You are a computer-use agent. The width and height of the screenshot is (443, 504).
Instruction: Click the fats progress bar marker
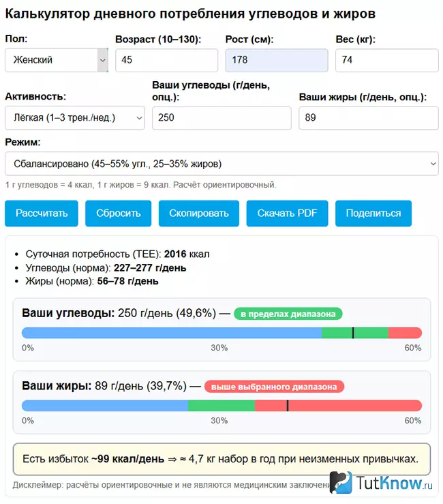[288, 406]
